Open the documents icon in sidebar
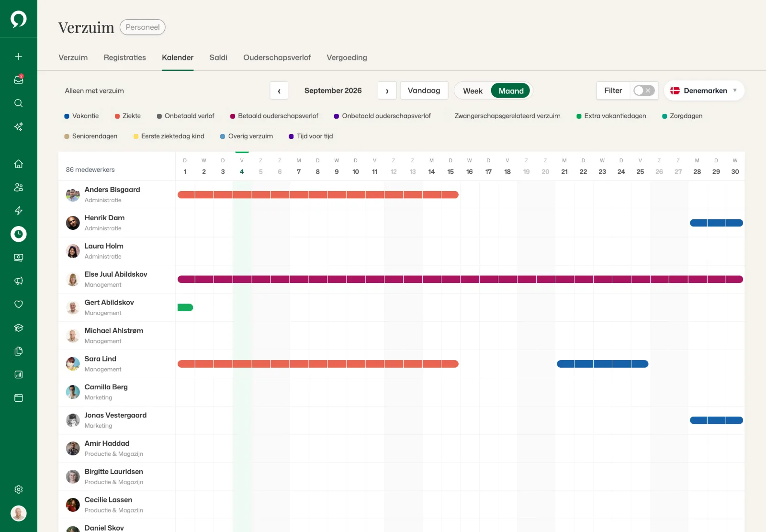Screen dimensions: 766x532 (x=19, y=351)
